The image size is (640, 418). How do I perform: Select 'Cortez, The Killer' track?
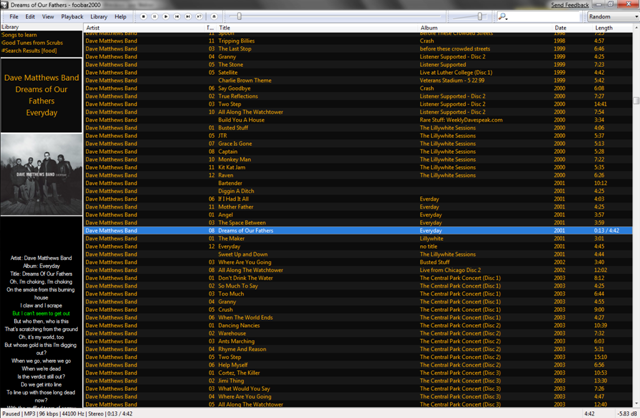click(239, 373)
